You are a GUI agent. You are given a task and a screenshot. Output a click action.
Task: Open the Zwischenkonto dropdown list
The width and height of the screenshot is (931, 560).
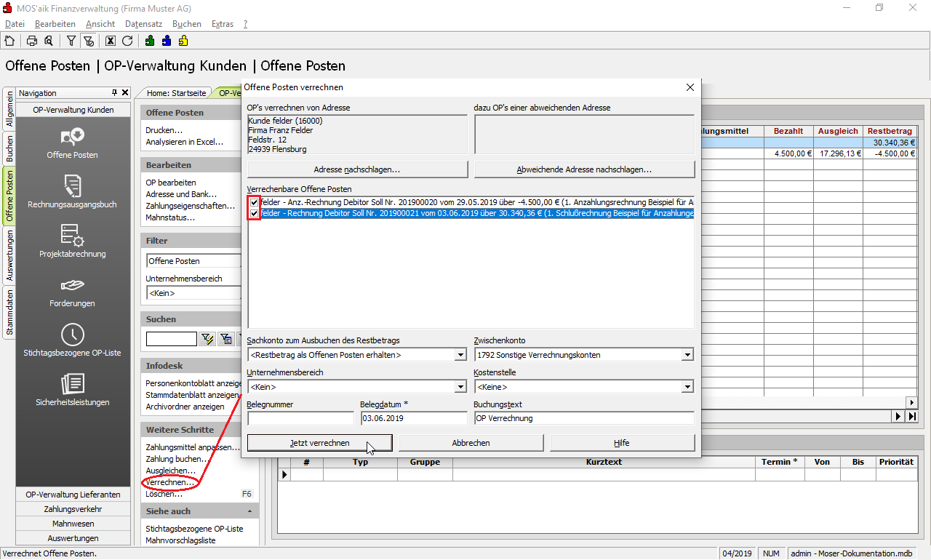pyautogui.click(x=687, y=355)
